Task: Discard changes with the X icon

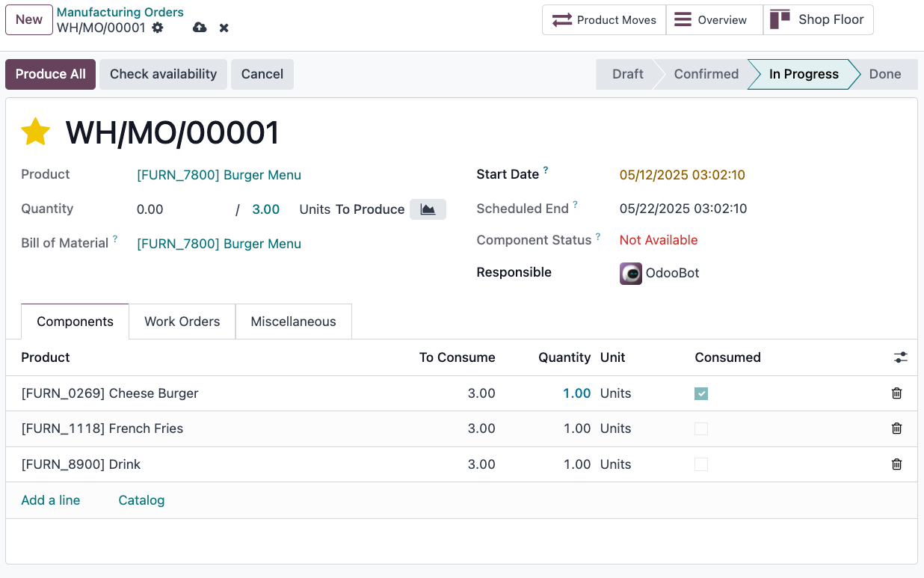Action: click(x=224, y=27)
